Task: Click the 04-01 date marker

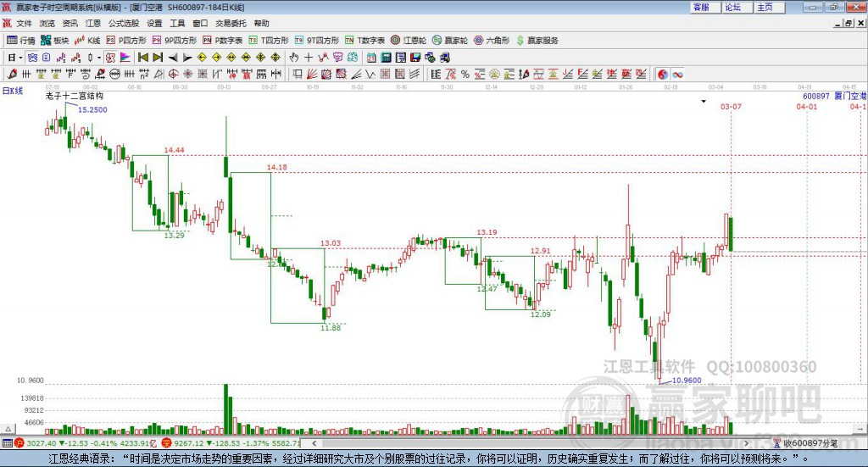Action: point(807,106)
